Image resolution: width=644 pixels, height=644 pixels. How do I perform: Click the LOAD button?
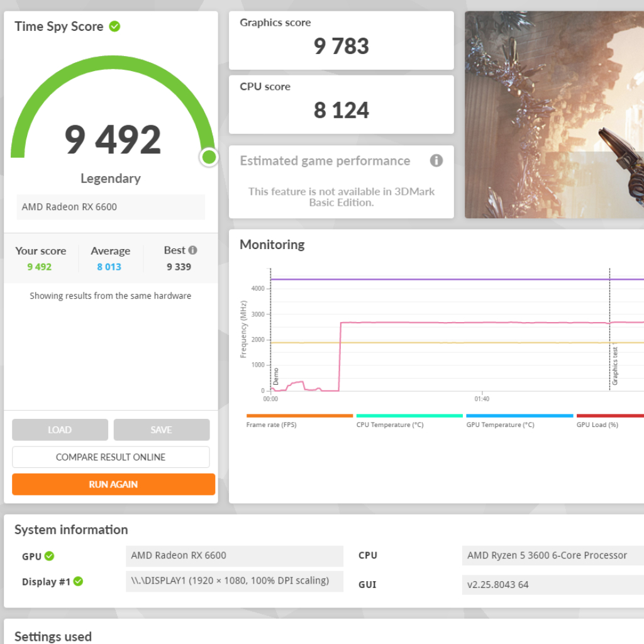click(x=60, y=430)
